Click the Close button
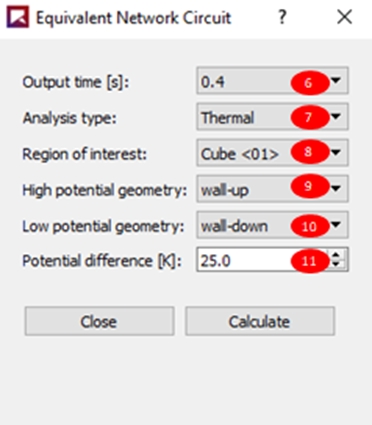Screen dimensions: 372x425 click(99, 321)
